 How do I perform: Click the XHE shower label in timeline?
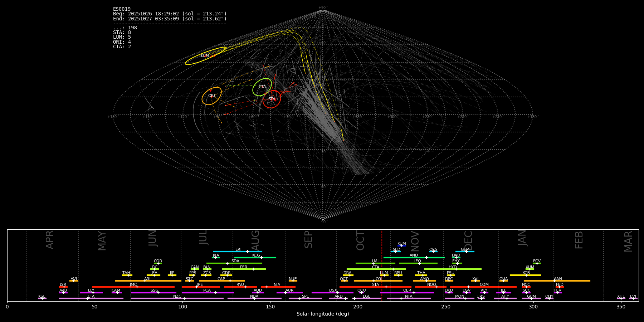(621, 297)
